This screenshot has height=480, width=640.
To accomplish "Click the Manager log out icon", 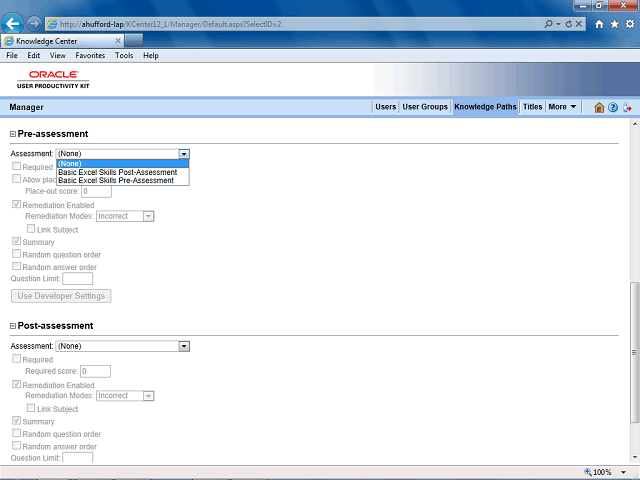I will coord(627,107).
